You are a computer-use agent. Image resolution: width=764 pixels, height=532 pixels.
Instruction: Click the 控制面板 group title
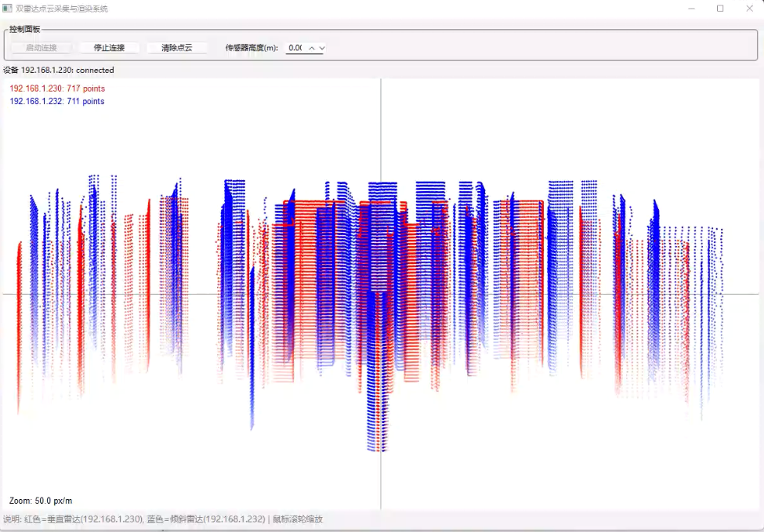click(25, 29)
